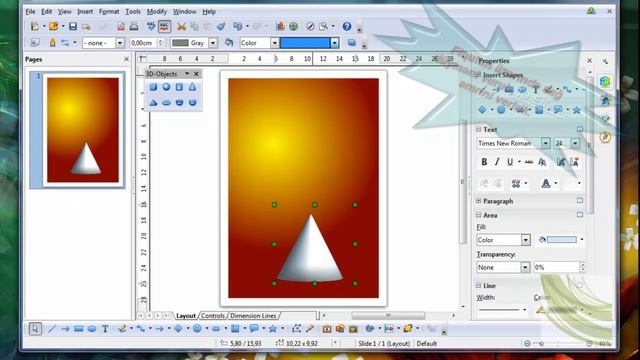The width and height of the screenshot is (640, 360).
Task: Select the Callouts shape tool
Action: point(254,329)
